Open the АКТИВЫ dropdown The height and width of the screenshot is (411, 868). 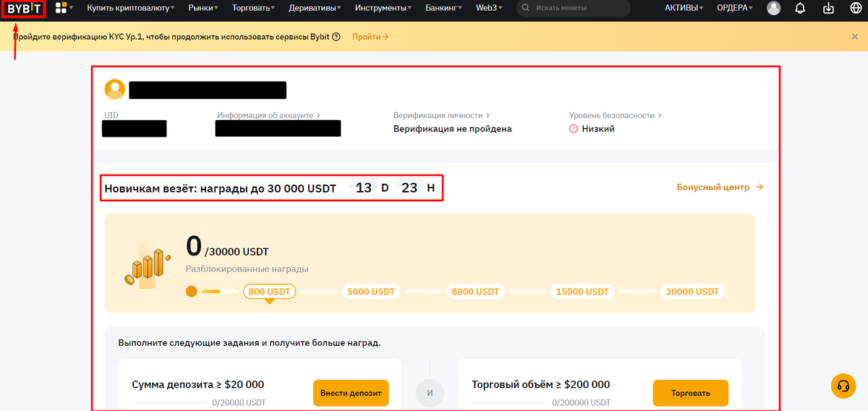[684, 9]
